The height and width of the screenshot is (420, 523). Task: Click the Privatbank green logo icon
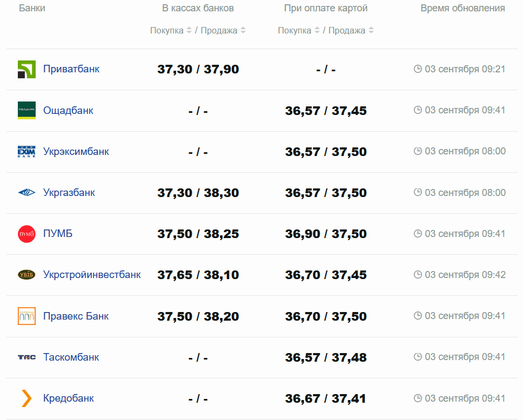tap(26, 70)
